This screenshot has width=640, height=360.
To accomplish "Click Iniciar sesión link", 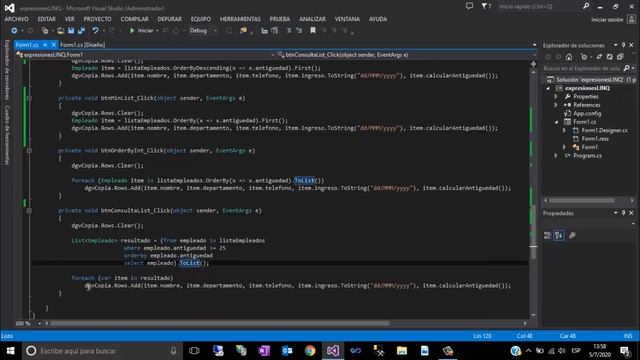I will click(x=607, y=20).
